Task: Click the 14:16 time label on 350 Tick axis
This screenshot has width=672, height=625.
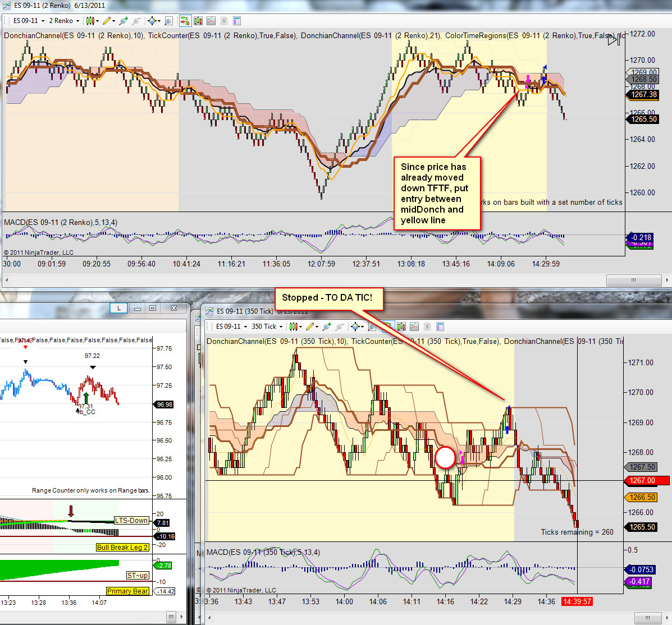Action: (x=445, y=601)
